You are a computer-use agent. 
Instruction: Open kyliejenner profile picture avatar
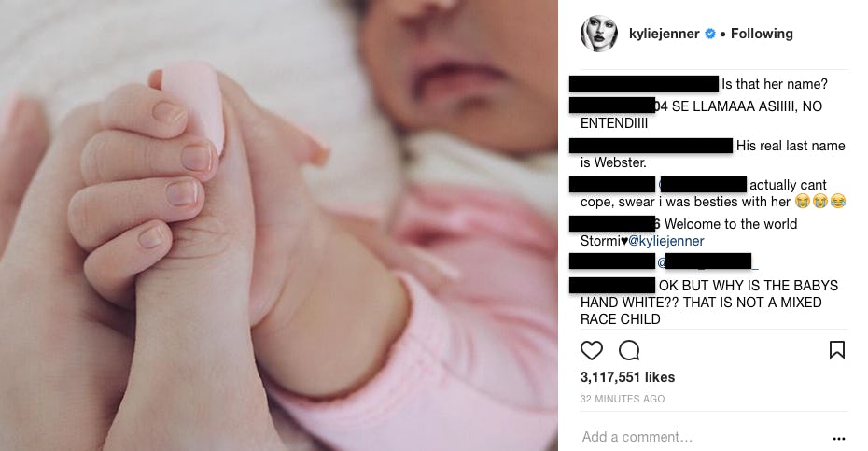(x=599, y=34)
